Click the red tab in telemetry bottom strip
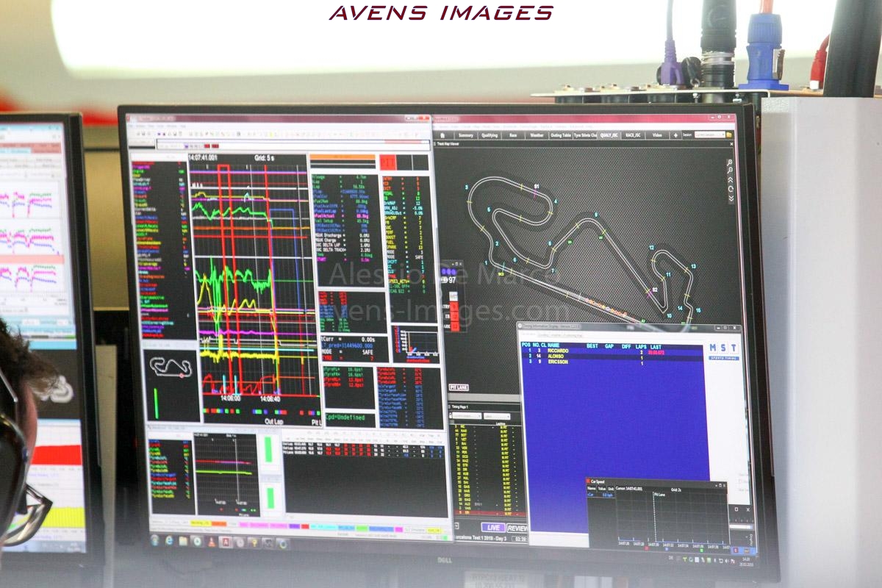 (305, 526)
